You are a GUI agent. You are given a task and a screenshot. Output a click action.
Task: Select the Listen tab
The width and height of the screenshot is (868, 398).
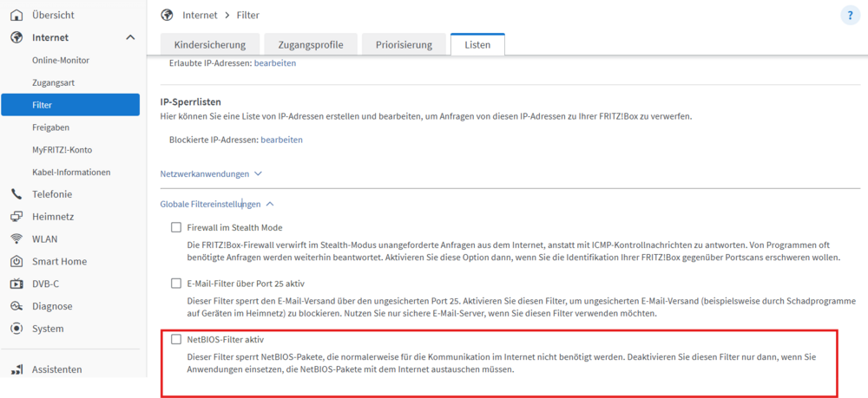[477, 45]
